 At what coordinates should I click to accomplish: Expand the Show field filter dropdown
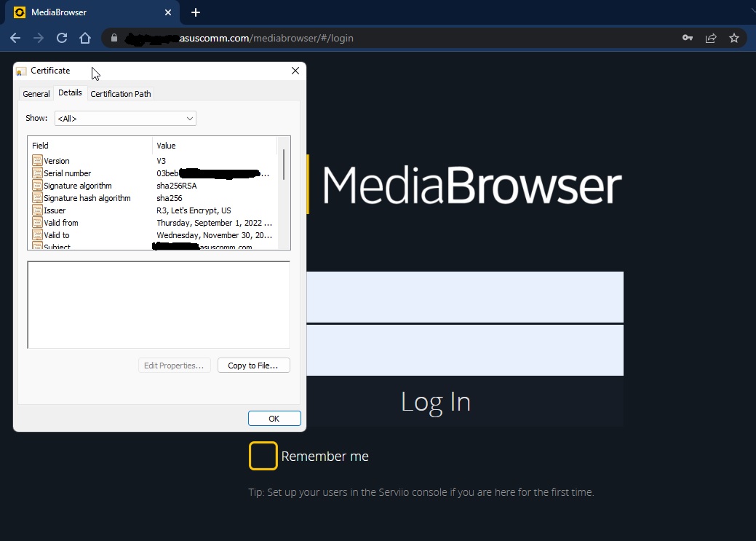125,119
